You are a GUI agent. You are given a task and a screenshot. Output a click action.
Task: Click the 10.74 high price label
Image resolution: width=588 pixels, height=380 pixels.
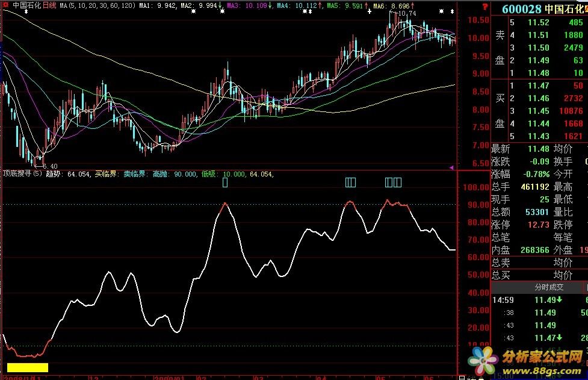[x=407, y=13]
